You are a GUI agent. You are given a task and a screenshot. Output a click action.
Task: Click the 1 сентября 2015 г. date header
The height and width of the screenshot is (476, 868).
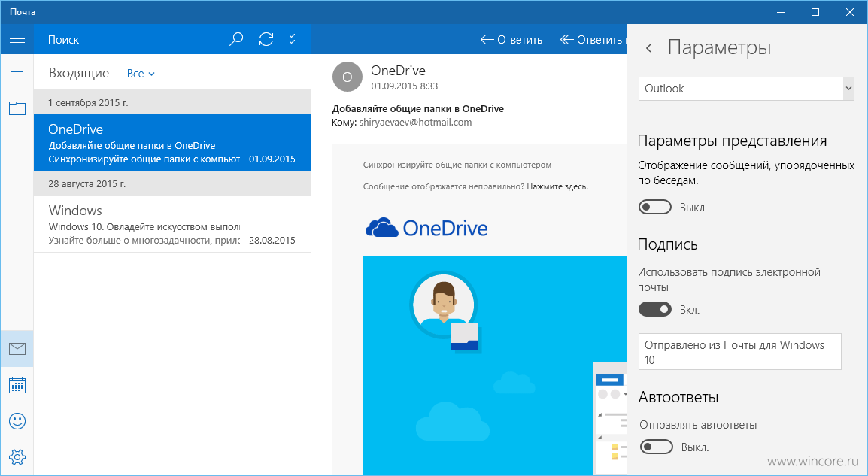tap(172, 102)
